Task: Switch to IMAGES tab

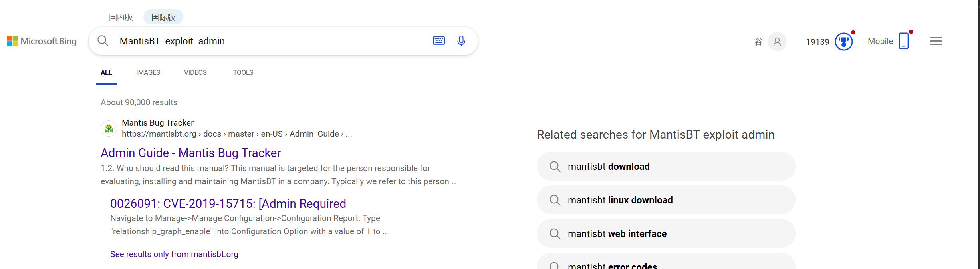Action: coord(148,72)
